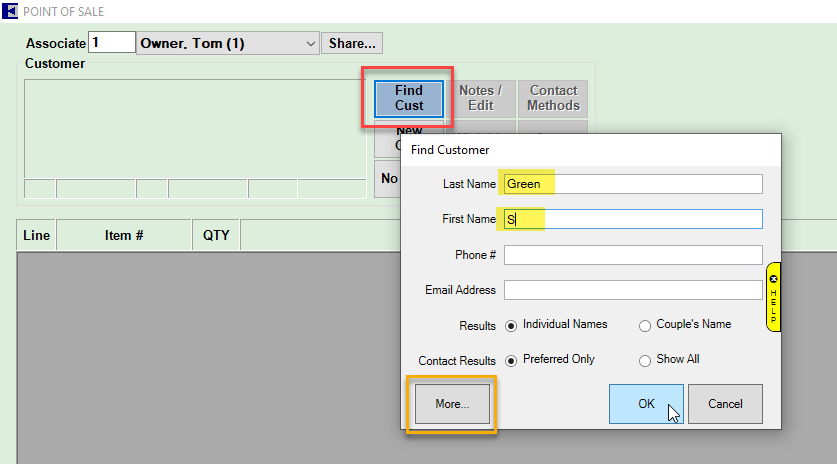This screenshot has width=837, height=464.
Task: Click the Associate number box
Action: (112, 43)
